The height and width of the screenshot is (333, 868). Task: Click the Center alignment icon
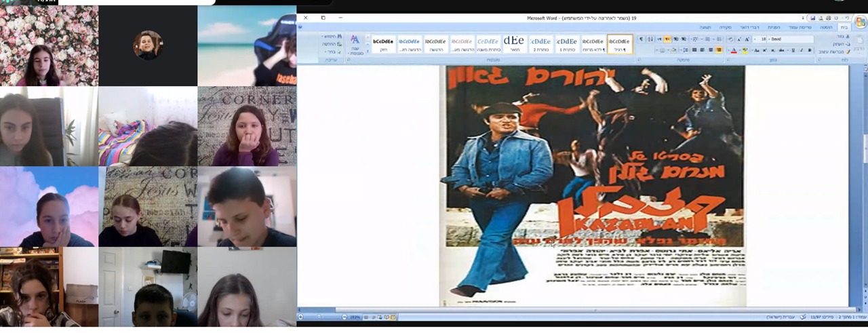click(710, 50)
